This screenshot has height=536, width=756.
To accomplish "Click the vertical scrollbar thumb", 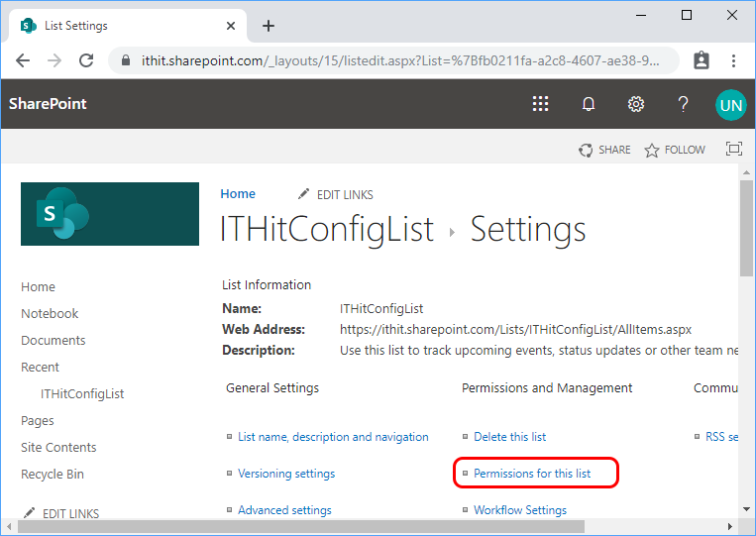I will click(746, 229).
